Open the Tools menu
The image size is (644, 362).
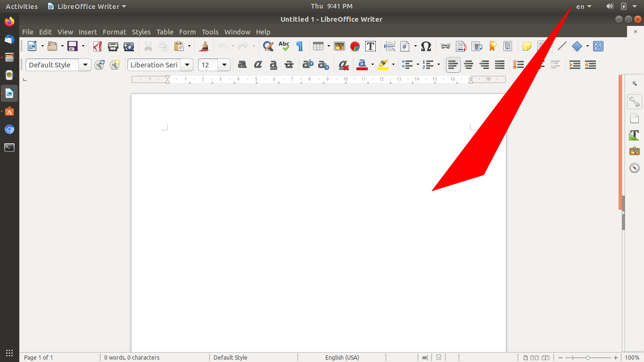pos(210,32)
